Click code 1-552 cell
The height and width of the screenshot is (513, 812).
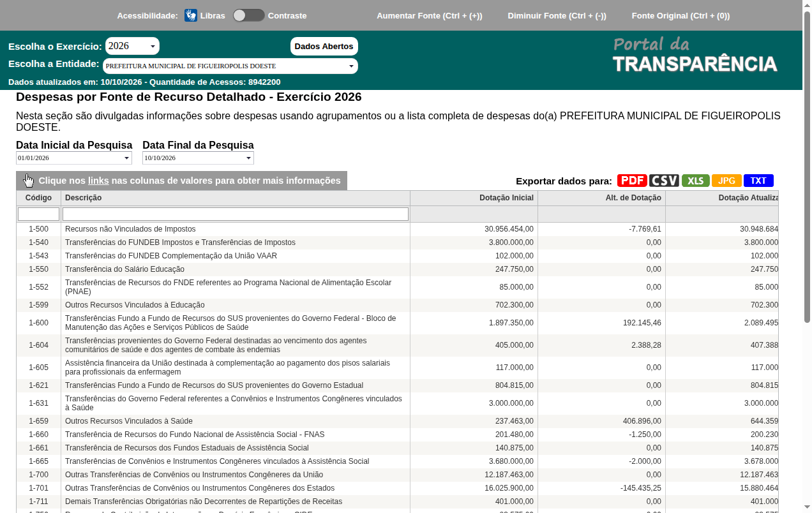[x=38, y=287]
